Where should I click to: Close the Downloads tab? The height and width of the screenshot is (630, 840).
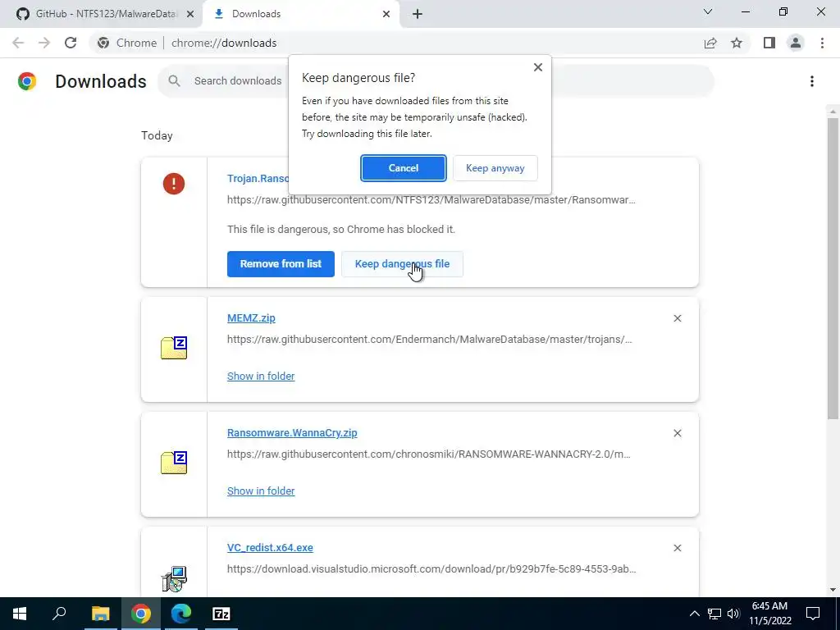point(386,15)
